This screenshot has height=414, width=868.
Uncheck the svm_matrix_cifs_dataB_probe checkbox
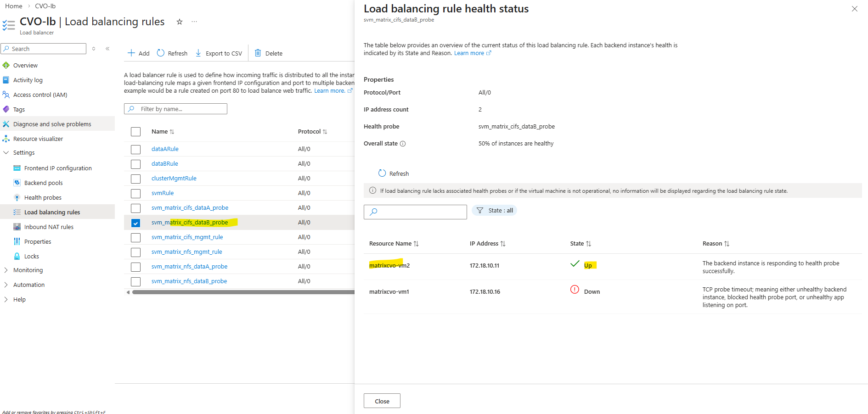pyautogui.click(x=135, y=223)
